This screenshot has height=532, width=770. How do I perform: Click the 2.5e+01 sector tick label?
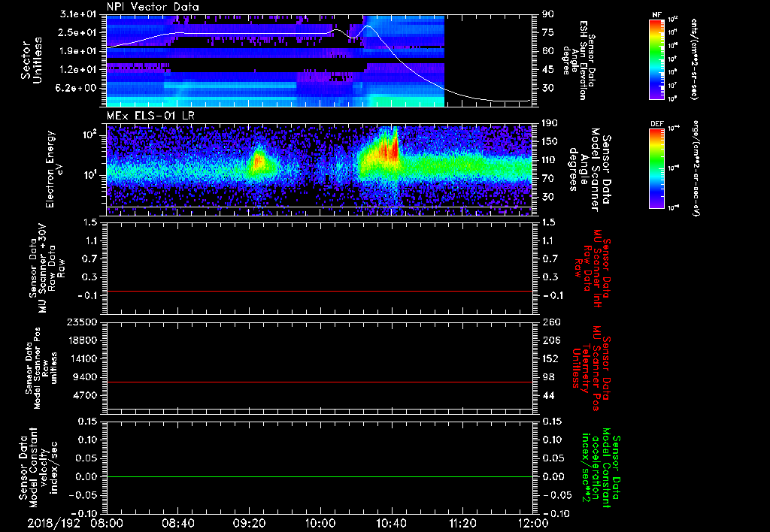(x=77, y=32)
